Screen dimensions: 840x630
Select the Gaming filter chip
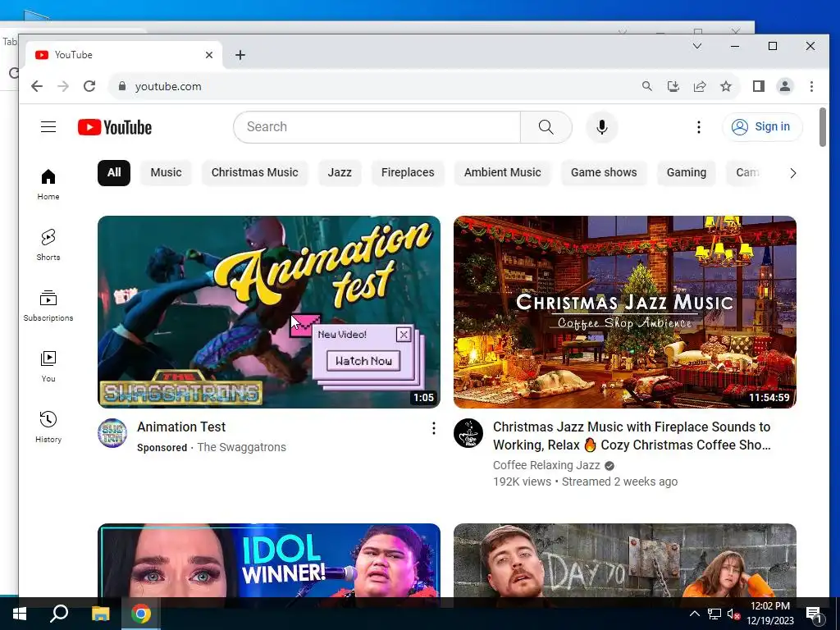687,172
